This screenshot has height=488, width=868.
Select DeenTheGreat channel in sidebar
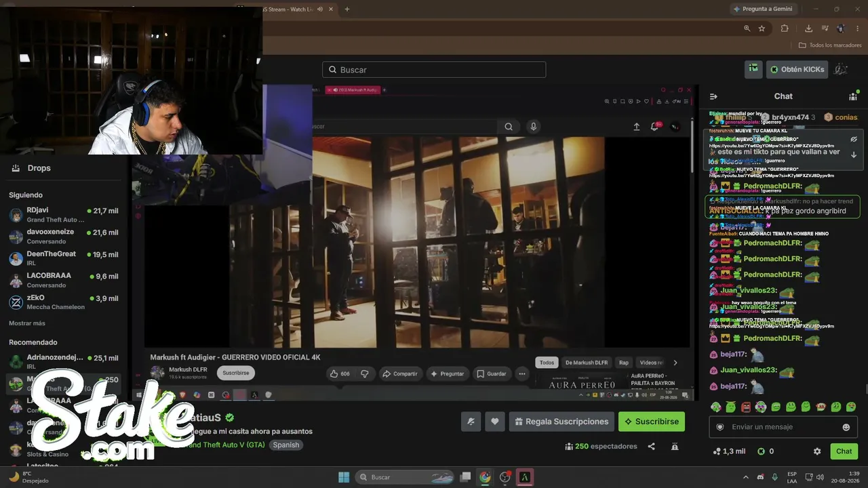click(64, 258)
